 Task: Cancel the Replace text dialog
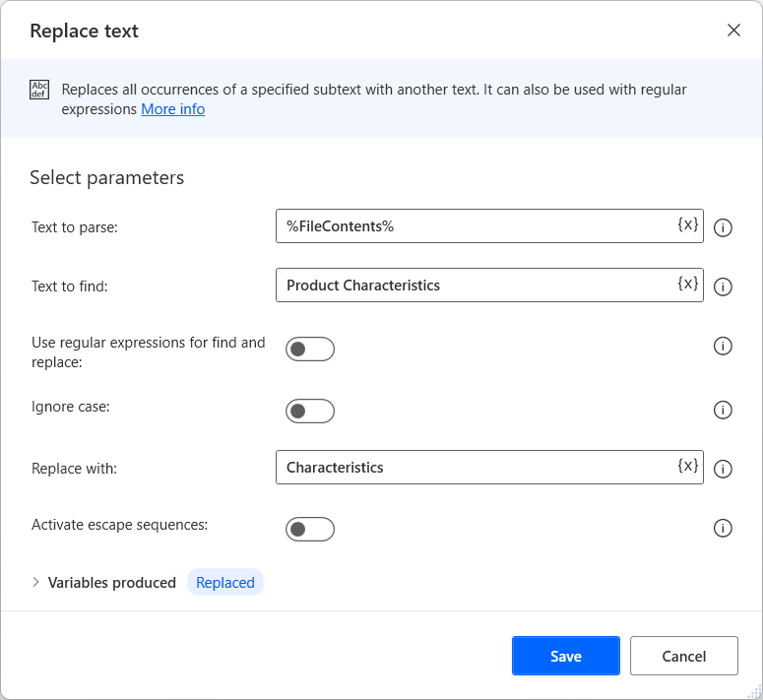[x=683, y=656]
